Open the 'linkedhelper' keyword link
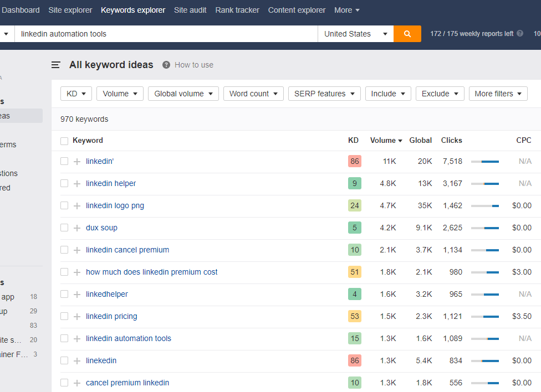The image size is (541, 392). pos(107,294)
